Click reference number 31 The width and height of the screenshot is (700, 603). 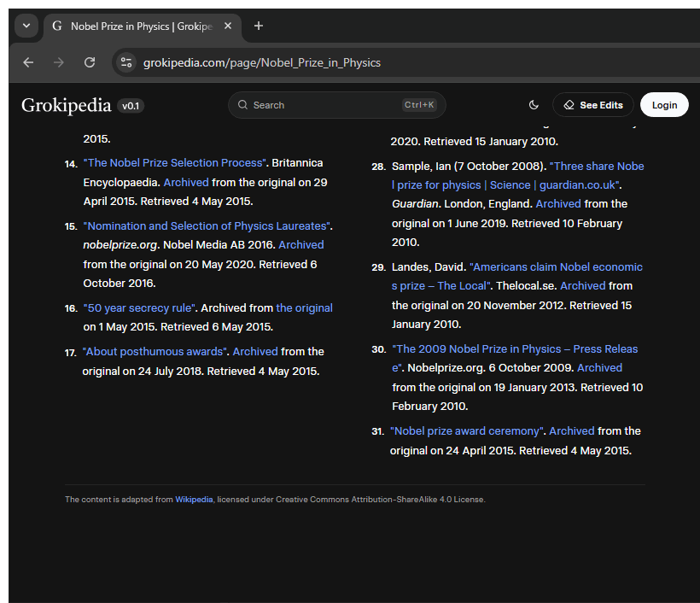click(x=377, y=432)
